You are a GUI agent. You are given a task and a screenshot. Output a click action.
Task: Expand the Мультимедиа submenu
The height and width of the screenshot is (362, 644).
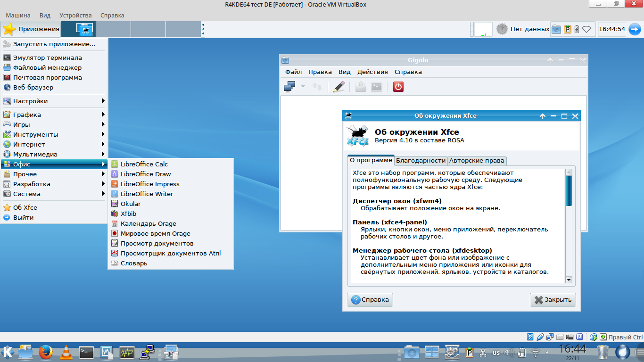point(54,154)
